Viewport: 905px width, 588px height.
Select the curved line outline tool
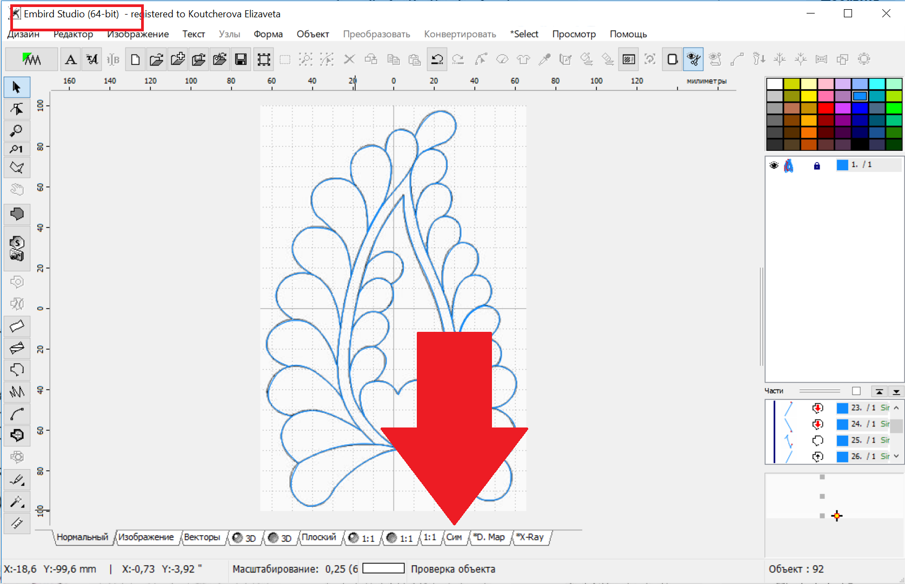click(17, 415)
